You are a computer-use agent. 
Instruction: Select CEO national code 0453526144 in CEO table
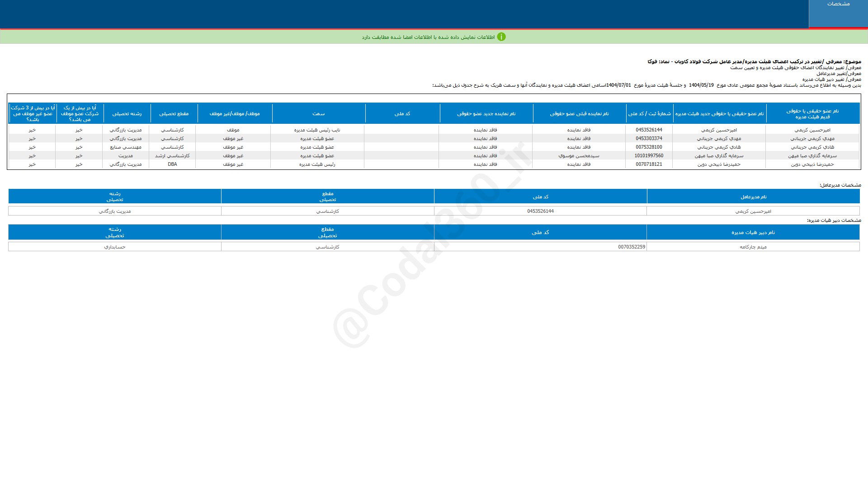click(x=540, y=211)
